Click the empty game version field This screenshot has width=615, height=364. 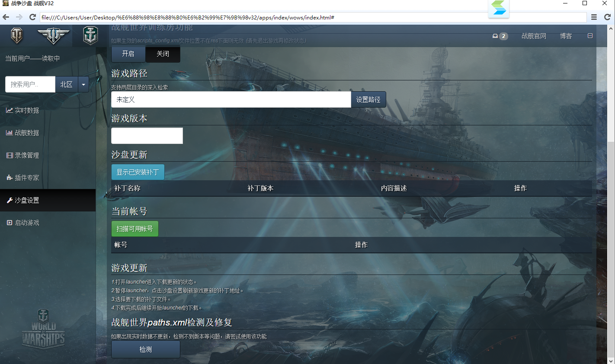[x=147, y=136]
